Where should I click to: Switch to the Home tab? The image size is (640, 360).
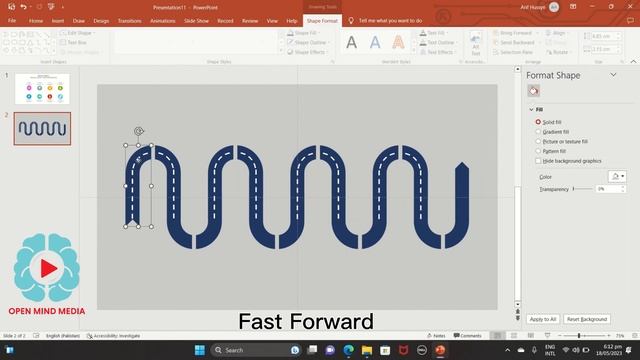pos(36,21)
